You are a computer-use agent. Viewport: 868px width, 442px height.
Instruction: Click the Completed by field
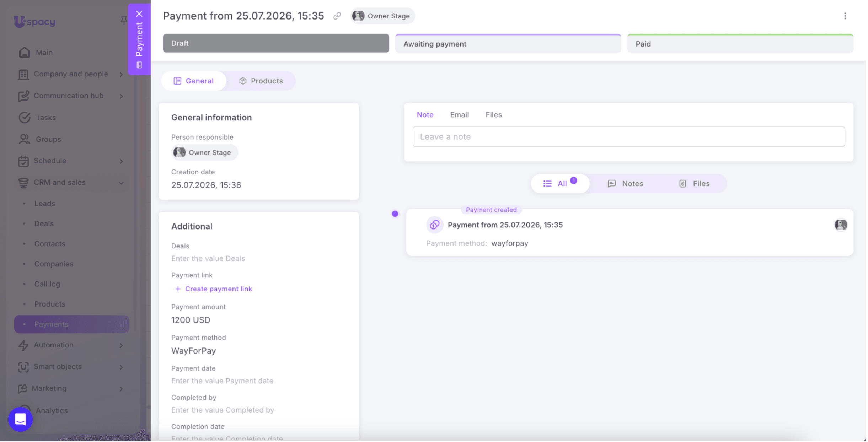coord(223,410)
